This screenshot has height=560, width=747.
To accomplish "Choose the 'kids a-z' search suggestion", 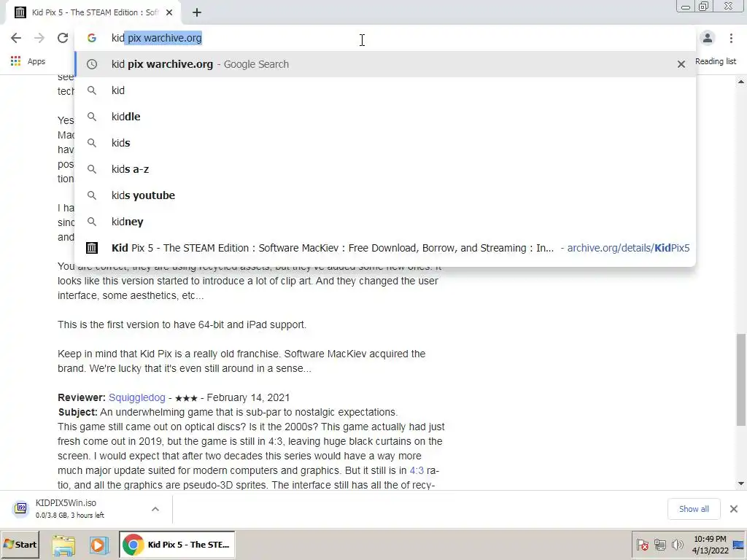I will click(x=385, y=169).
